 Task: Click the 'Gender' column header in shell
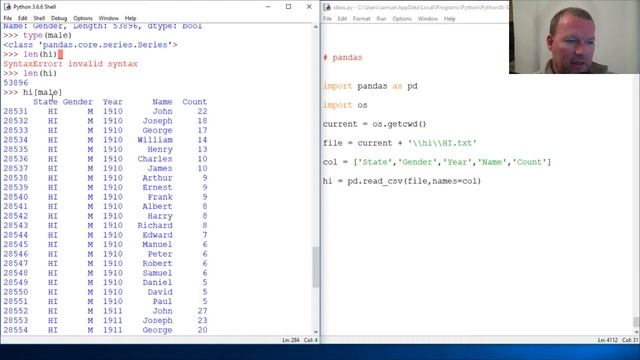click(78, 102)
